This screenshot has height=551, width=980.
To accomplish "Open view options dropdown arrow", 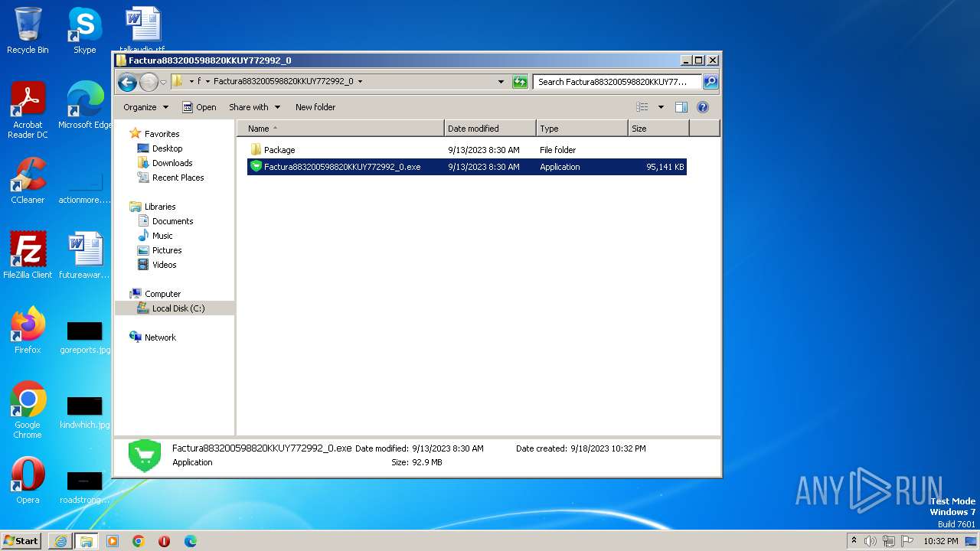I will pyautogui.click(x=661, y=107).
